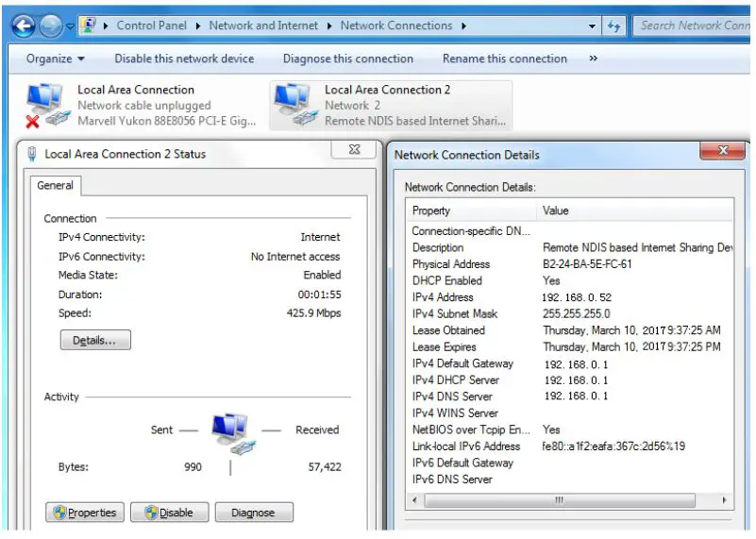Click Network and Internet breadcrumb
The image size is (756, 539).
263,25
